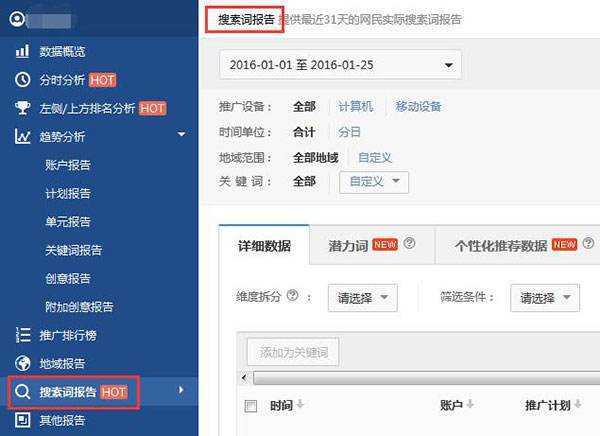Open 关键词 自定义 dropdown
Screen dimensions: 600x436
(374, 182)
